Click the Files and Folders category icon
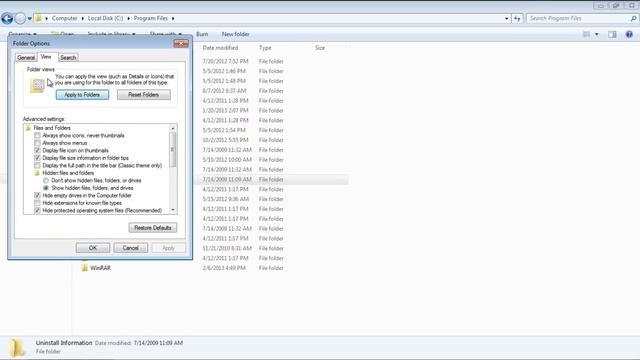The image size is (640, 360). (28, 128)
